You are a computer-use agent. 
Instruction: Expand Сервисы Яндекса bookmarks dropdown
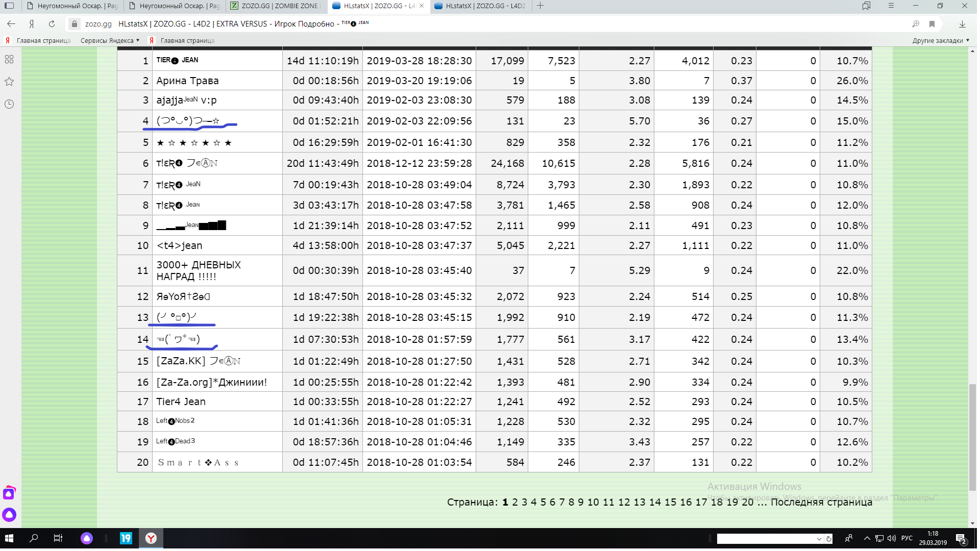[110, 41]
